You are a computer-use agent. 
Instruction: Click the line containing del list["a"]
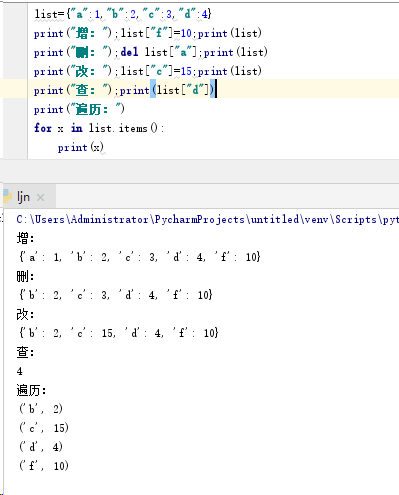(x=151, y=52)
